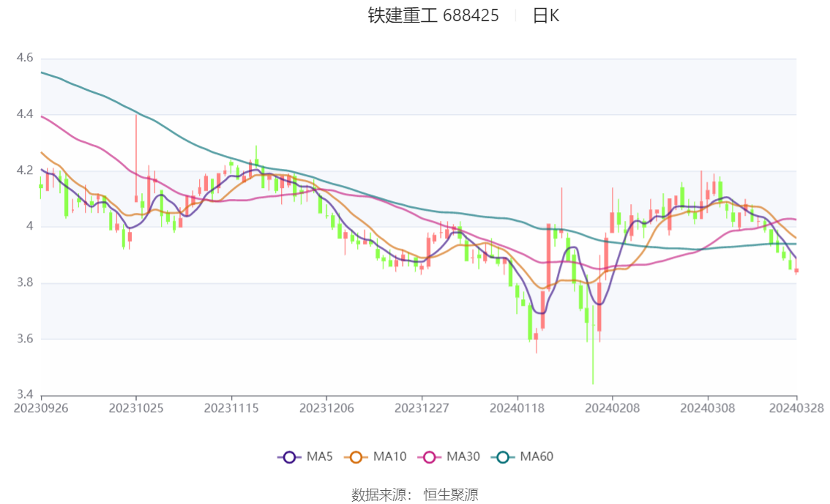This screenshot has height=504, width=830.
Task: Click the data source text 恒生聚源
Action: tap(451, 495)
